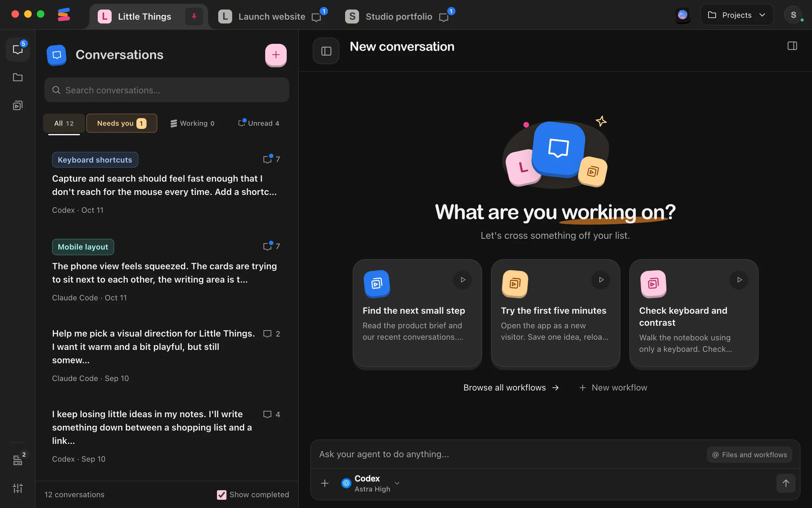Run Check keyboard and contrast workflow
The height and width of the screenshot is (508, 812).
pos(739,279)
